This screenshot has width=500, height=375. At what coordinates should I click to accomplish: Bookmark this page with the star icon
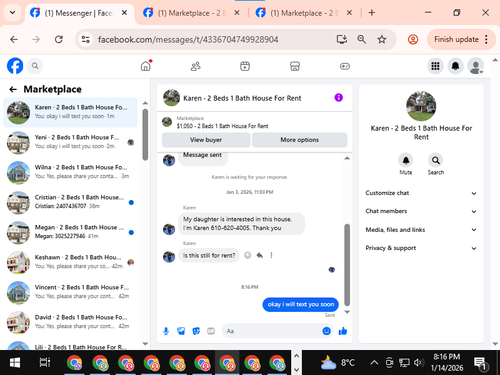tap(382, 39)
